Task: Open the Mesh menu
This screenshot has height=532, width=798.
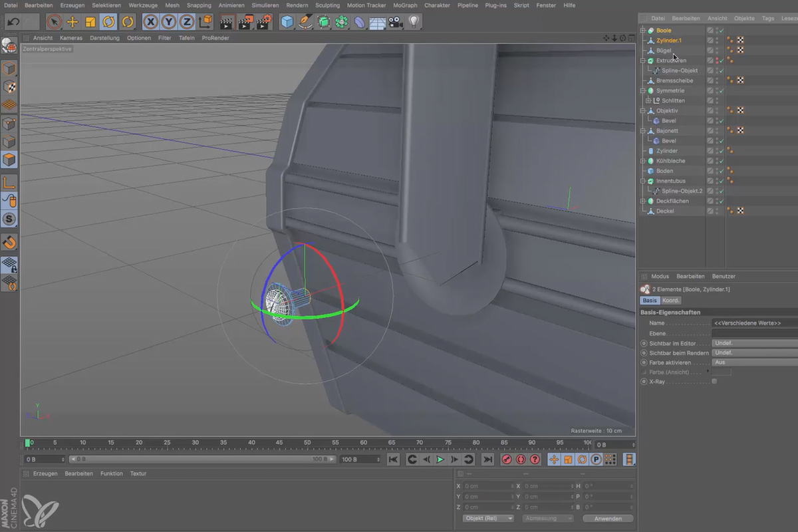Action: (x=172, y=5)
